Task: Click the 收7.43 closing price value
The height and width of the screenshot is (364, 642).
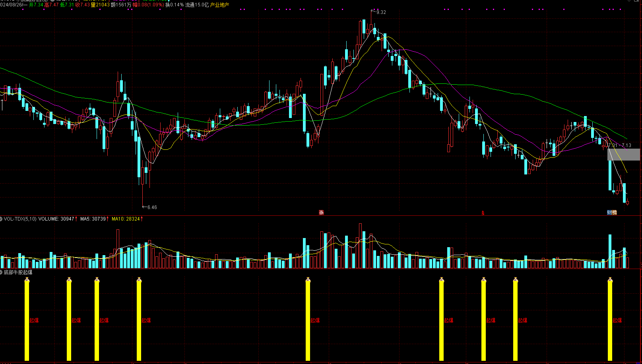Action: [x=82, y=5]
